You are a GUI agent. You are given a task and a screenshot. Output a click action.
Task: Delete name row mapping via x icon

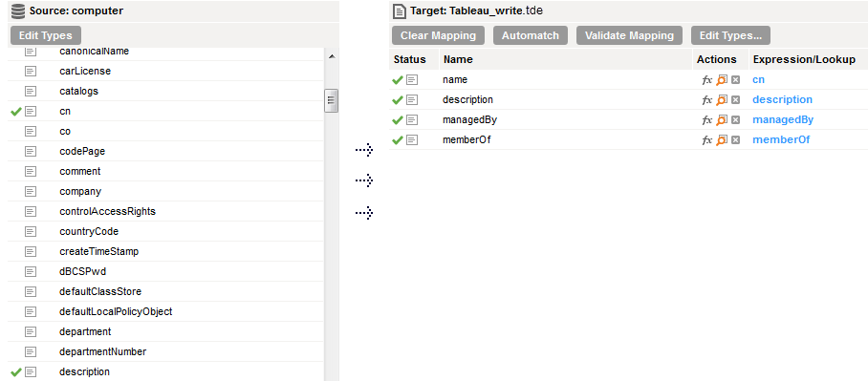tap(735, 80)
